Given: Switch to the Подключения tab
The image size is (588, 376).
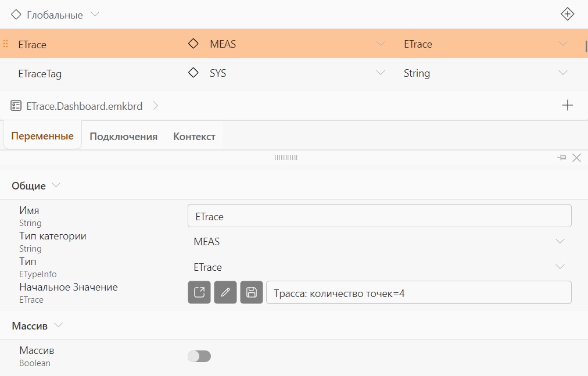Looking at the screenshot, I should coord(123,136).
